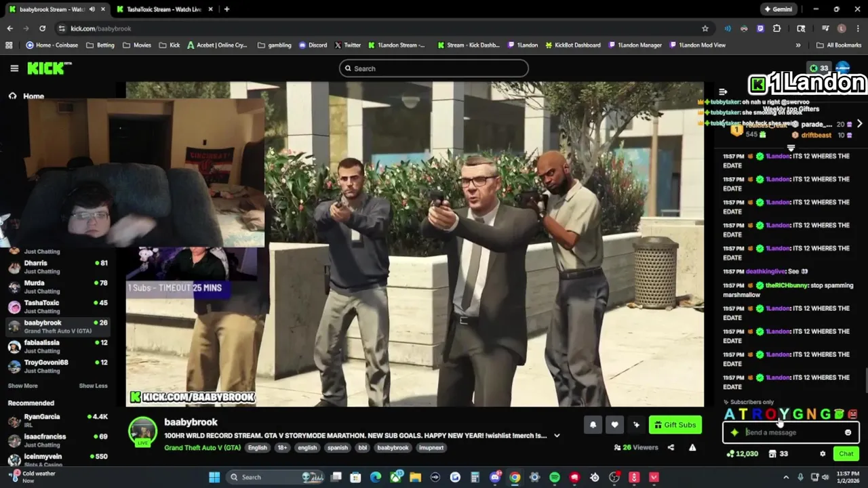Viewport: 868px width, 488px height.
Task: Insert the green angel emote in chat
Action: point(839,414)
